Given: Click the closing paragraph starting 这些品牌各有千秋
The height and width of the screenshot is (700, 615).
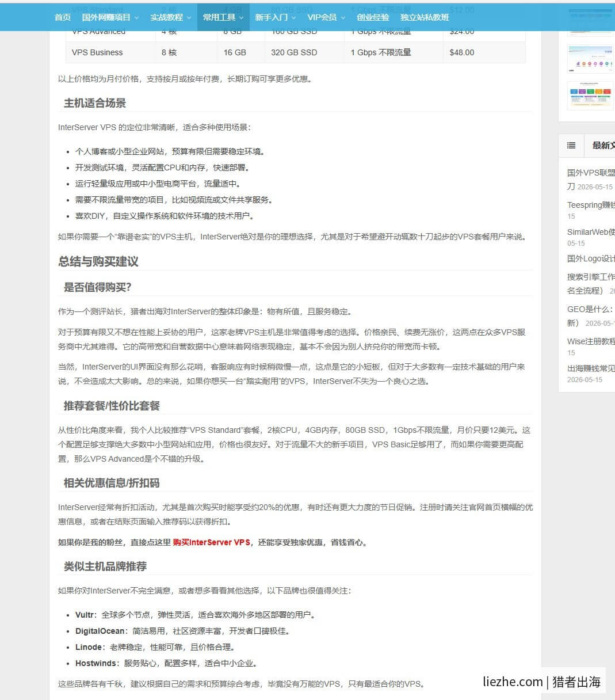Looking at the screenshot, I should coord(242,684).
